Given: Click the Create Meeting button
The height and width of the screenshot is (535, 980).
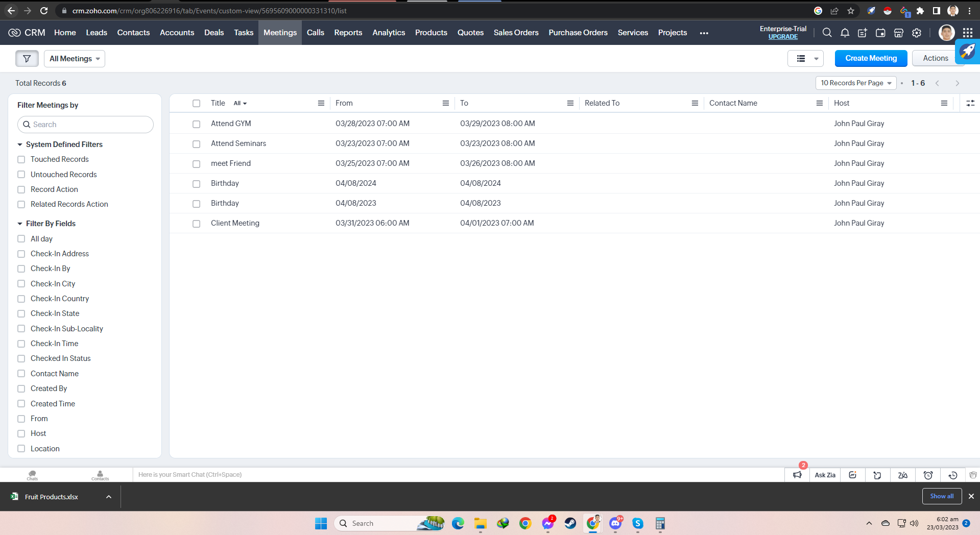Looking at the screenshot, I should coord(871,58).
